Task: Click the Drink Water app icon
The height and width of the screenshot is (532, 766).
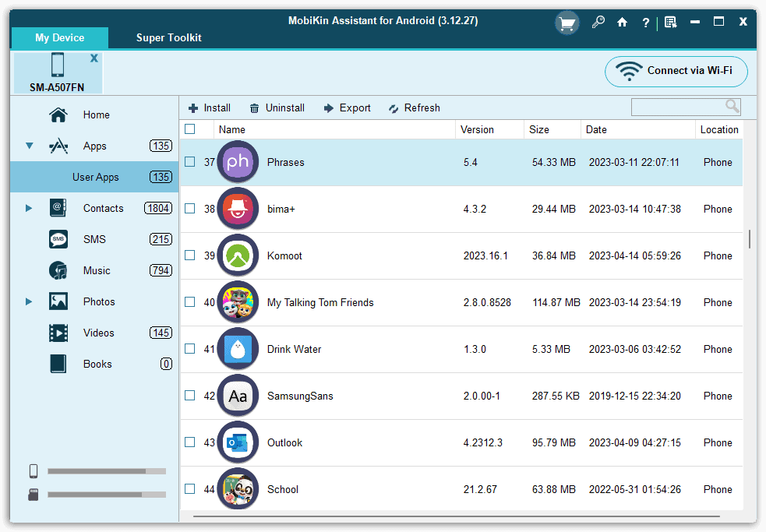Action: [x=238, y=349]
